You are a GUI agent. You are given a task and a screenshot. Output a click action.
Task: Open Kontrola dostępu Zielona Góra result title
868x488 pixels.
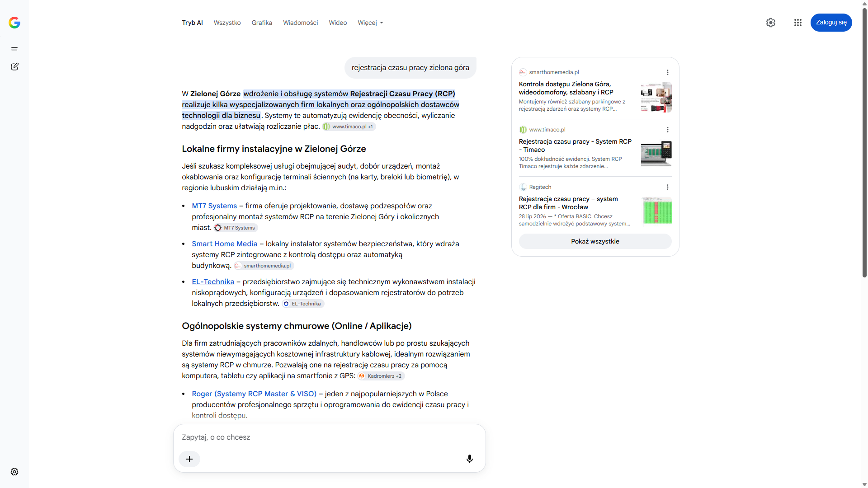coord(566,88)
